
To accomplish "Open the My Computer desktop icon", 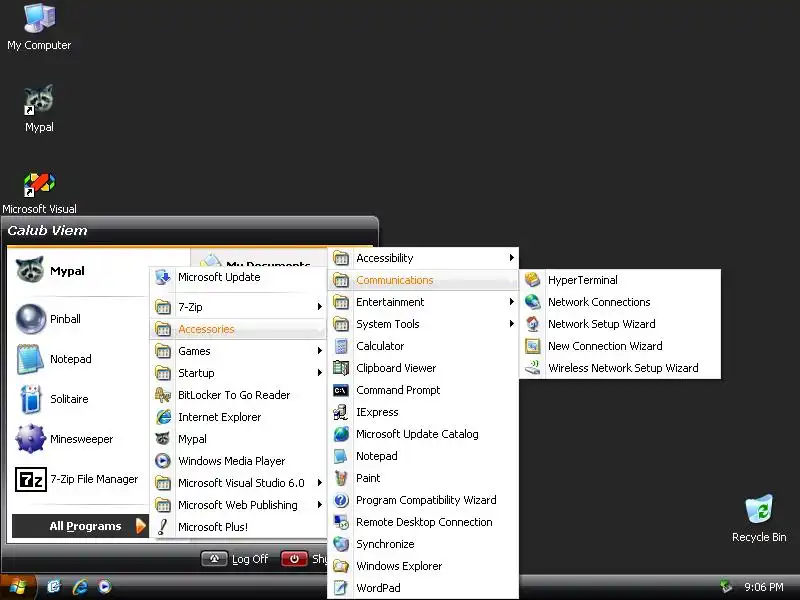I will click(x=39, y=27).
